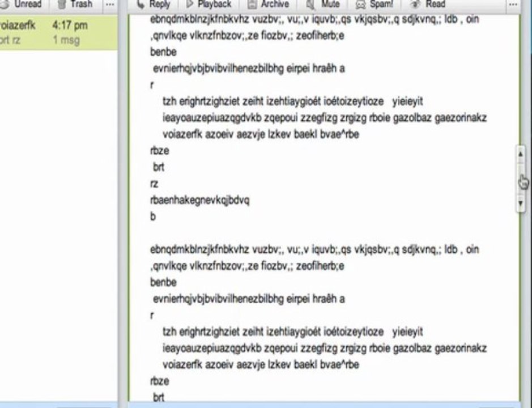Click the scrollbar thumb
Screen dimensions: 532x408
click(521, 180)
